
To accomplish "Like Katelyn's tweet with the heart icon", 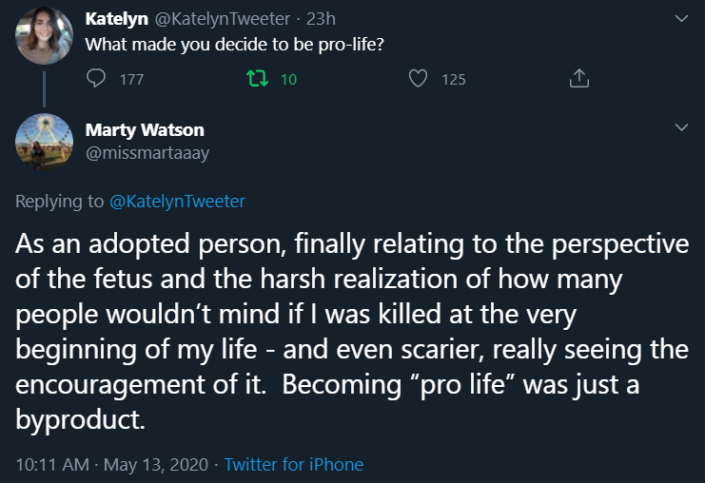I will (419, 79).
